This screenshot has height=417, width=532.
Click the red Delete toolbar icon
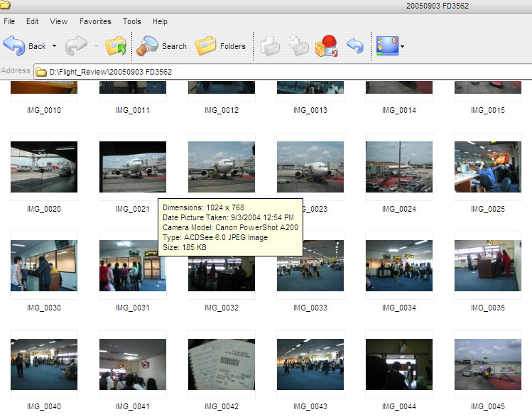tap(327, 45)
